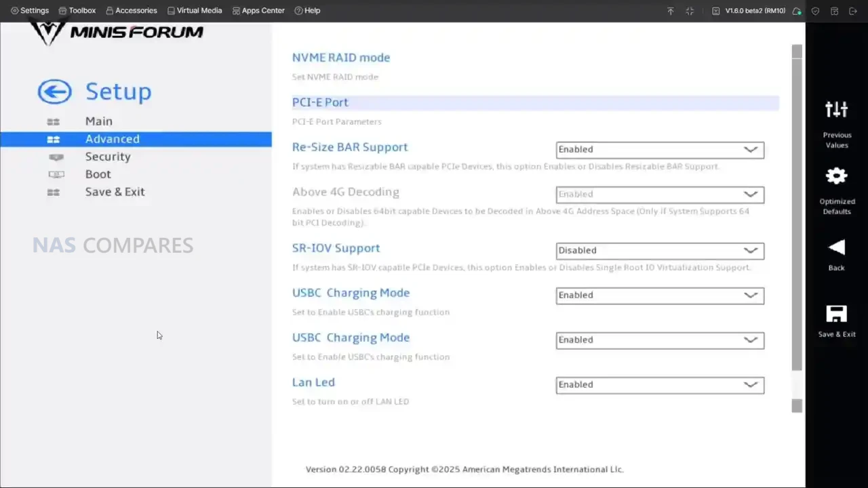Click the logout icon at top right
The width and height of the screenshot is (868, 488).
(x=853, y=11)
